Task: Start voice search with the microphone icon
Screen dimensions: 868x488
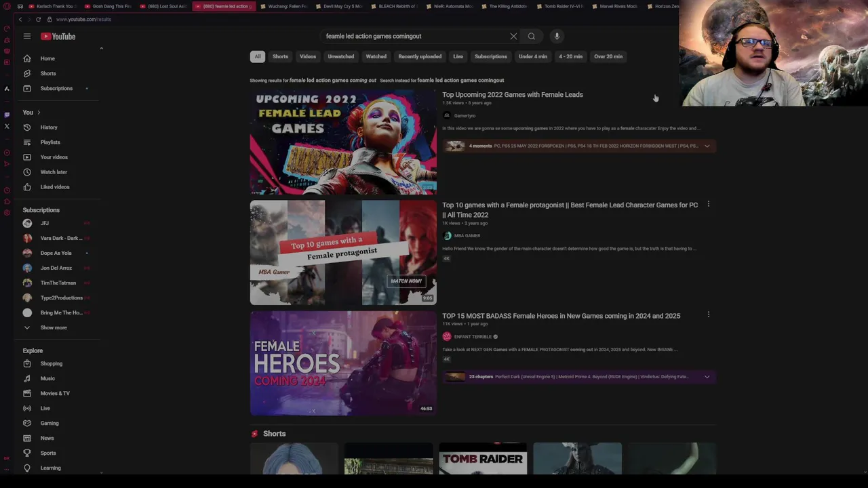Action: [x=557, y=37]
